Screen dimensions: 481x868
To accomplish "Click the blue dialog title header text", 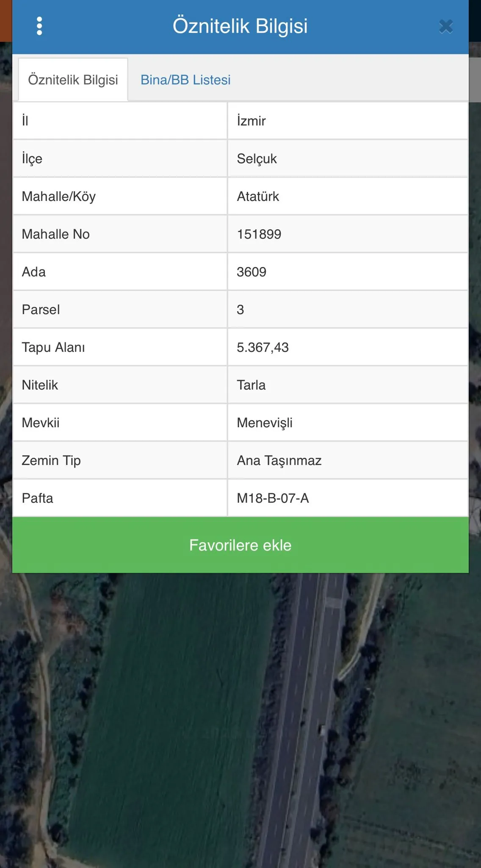I will tap(240, 26).
